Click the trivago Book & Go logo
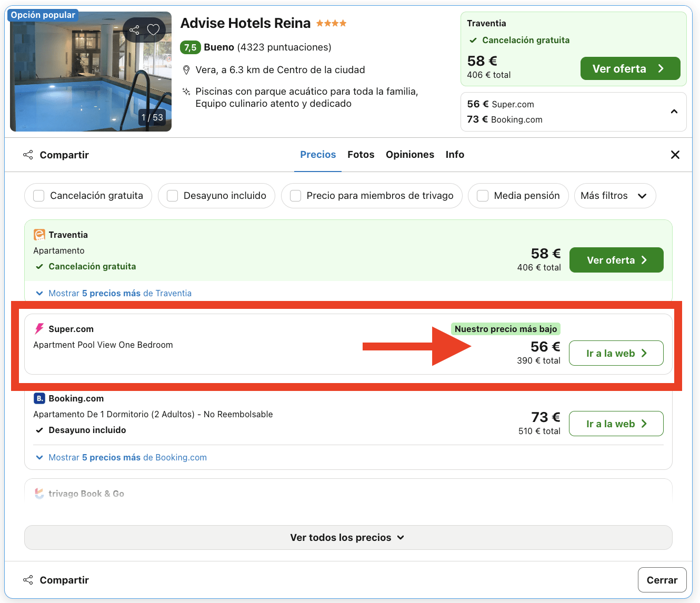Screen dimensions: 700x603 [39, 493]
